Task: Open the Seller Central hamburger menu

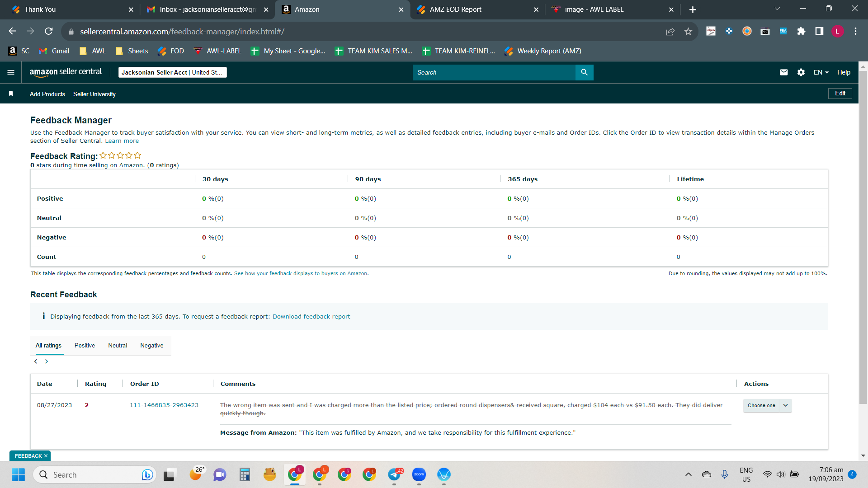Action: click(11, 72)
